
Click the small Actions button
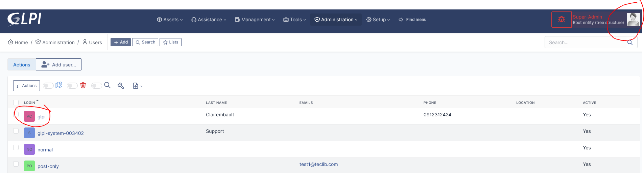tap(26, 86)
